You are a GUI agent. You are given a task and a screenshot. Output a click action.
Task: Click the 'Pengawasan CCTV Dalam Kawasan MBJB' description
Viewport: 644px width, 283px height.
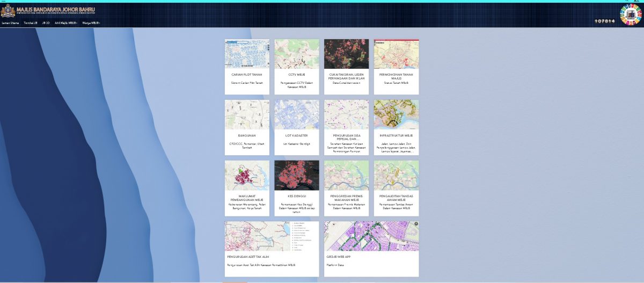click(x=297, y=85)
